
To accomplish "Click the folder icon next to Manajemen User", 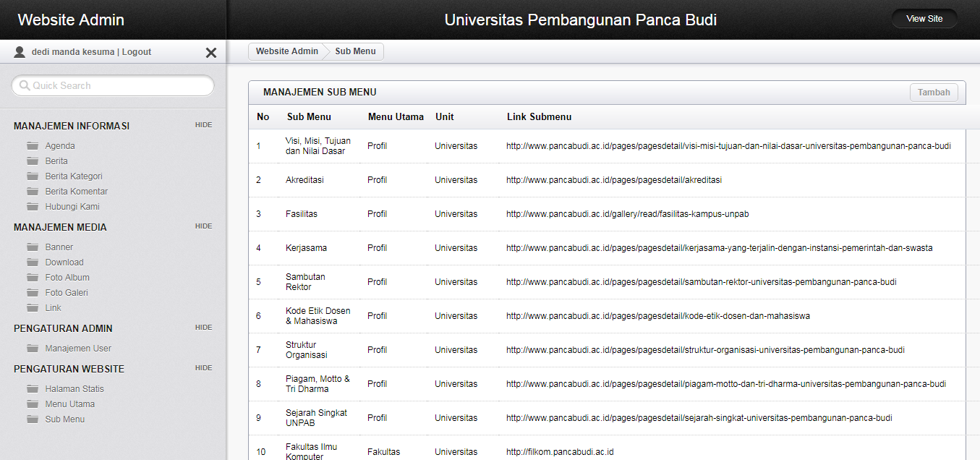I will pyautogui.click(x=33, y=349).
